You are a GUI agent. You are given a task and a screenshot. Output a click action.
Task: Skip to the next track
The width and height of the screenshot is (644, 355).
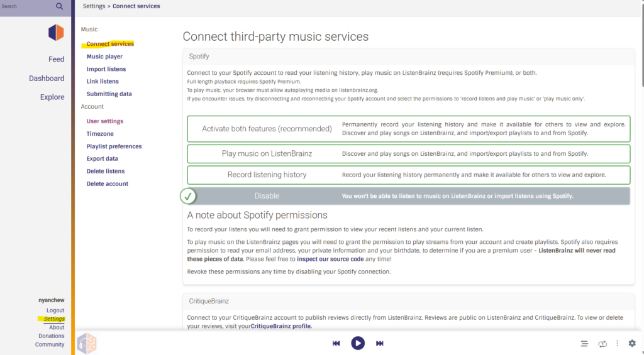[379, 343]
